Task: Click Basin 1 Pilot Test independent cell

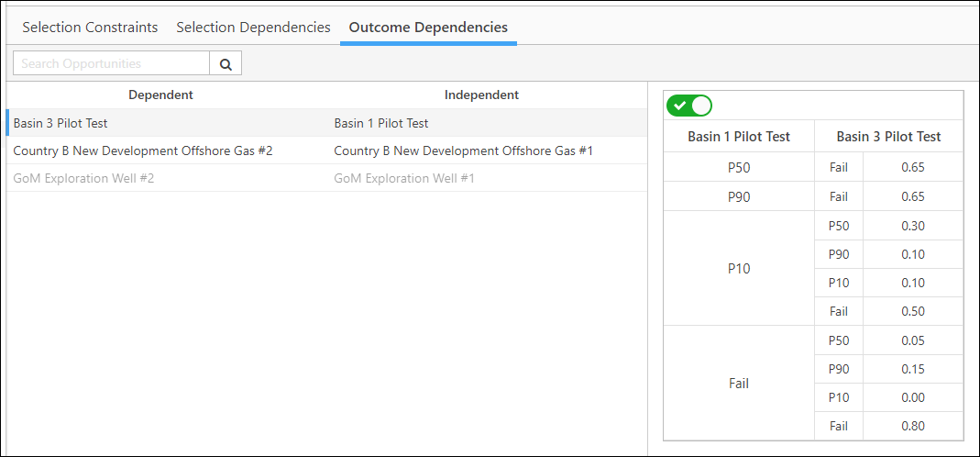Action: click(381, 123)
